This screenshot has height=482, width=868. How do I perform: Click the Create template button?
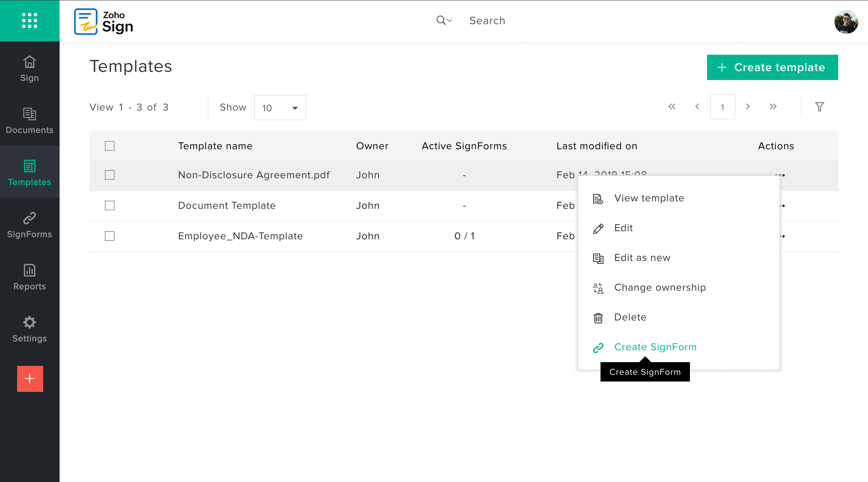pos(772,67)
